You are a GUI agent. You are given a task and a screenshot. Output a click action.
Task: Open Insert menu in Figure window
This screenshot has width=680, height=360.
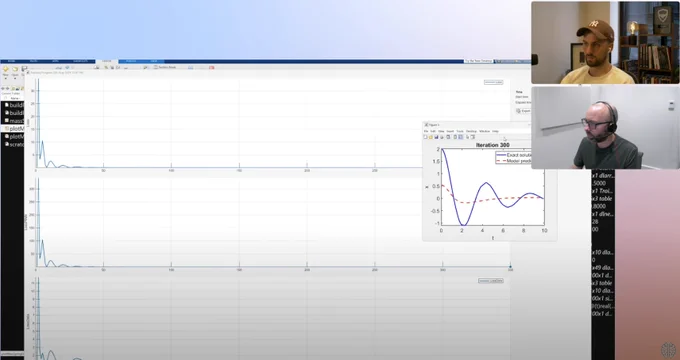[x=450, y=131]
